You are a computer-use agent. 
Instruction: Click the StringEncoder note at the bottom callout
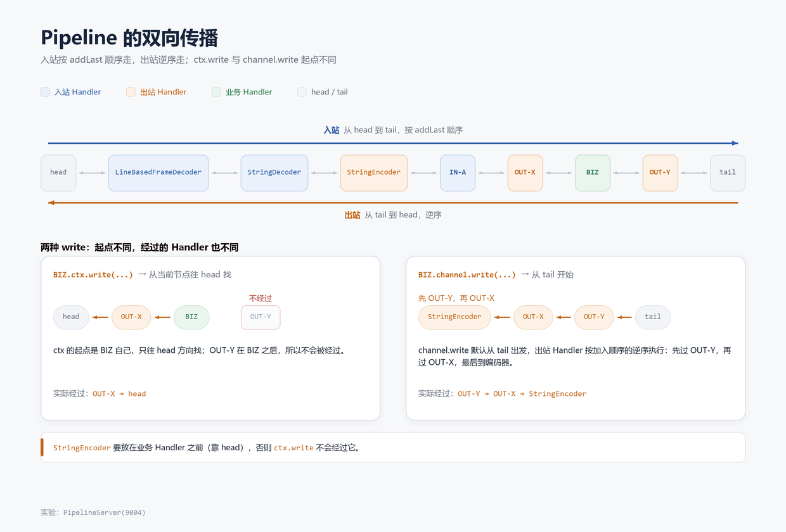point(207,448)
